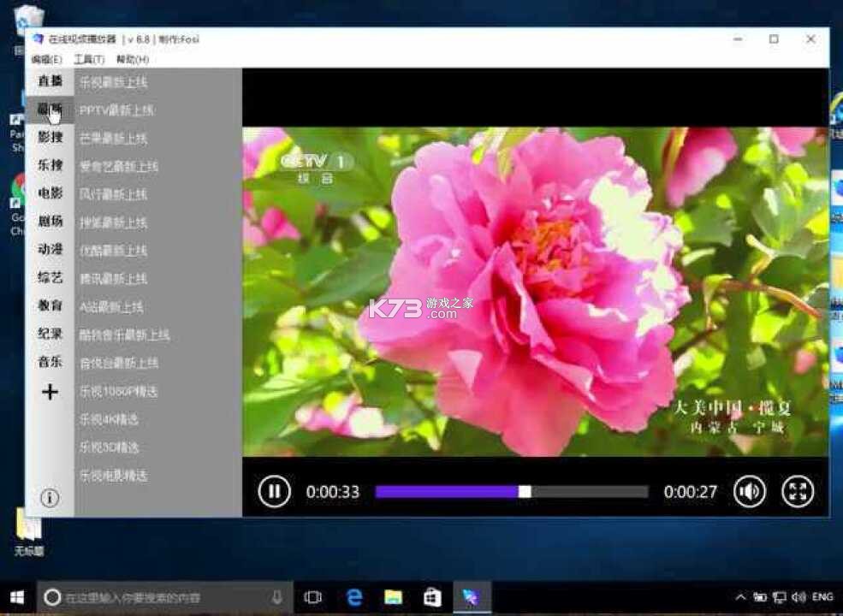Open 芒果最新上线 list entry

[114, 139]
